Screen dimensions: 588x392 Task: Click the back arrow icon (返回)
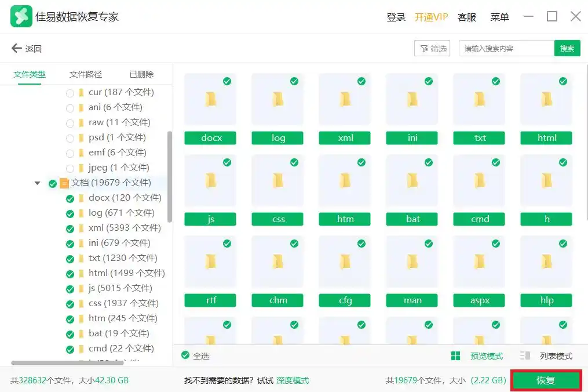16,49
